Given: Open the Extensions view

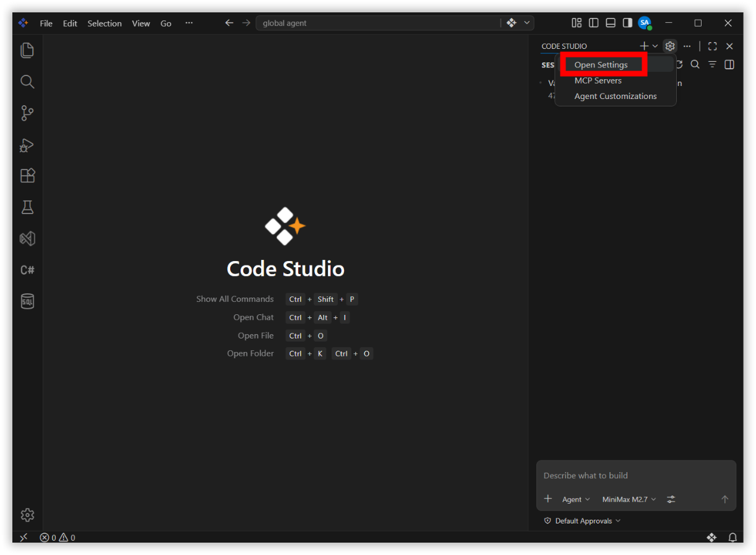Looking at the screenshot, I should (x=27, y=176).
